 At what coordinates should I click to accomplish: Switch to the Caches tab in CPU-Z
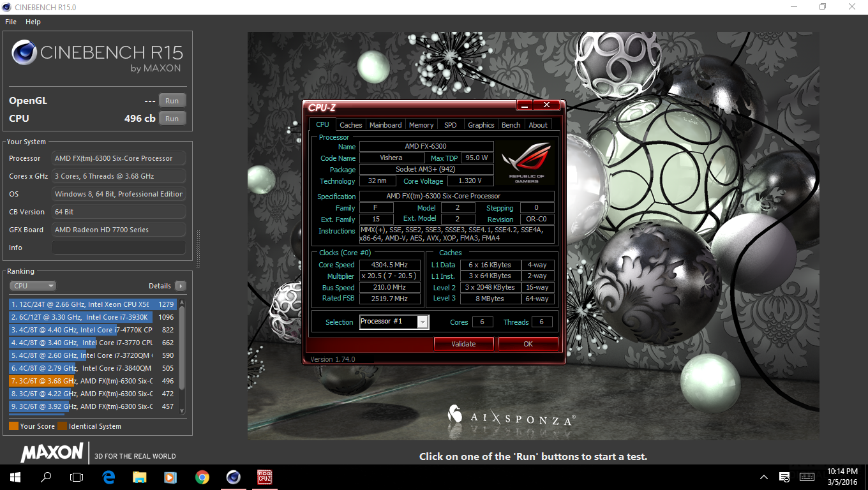coord(350,125)
